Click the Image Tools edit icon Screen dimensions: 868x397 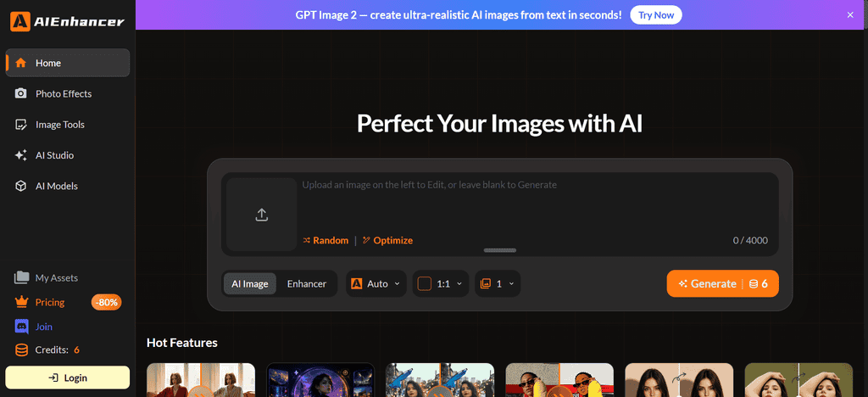pos(21,125)
